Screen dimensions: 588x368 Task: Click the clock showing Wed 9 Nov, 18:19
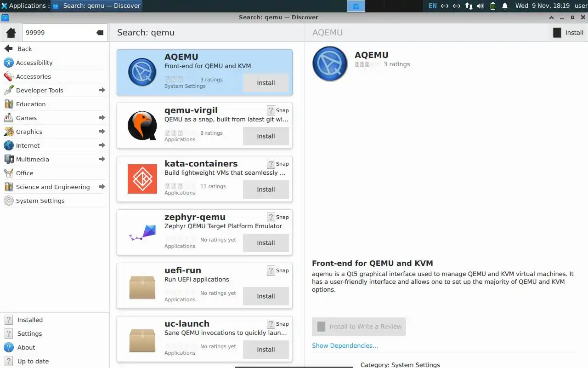[543, 6]
